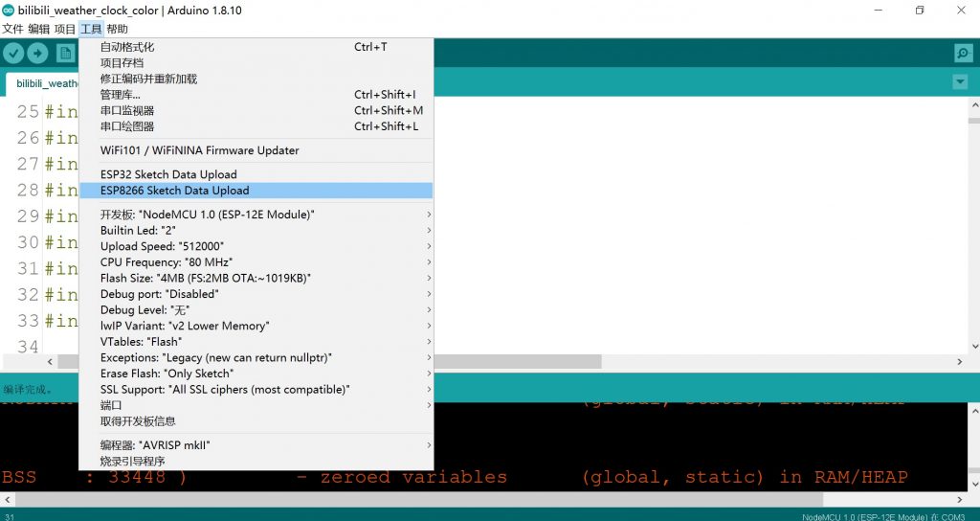Select 自动格式化 auto format entry
This screenshot has height=521, width=980.
tap(127, 47)
